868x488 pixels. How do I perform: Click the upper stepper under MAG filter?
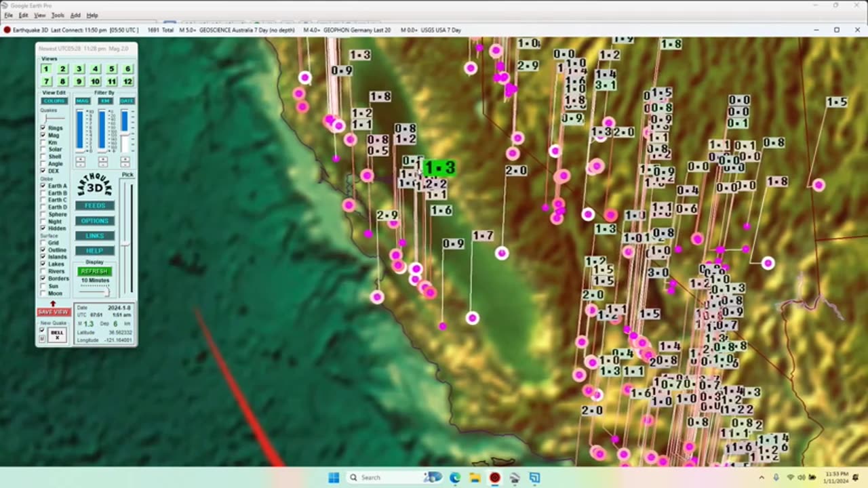click(80, 159)
